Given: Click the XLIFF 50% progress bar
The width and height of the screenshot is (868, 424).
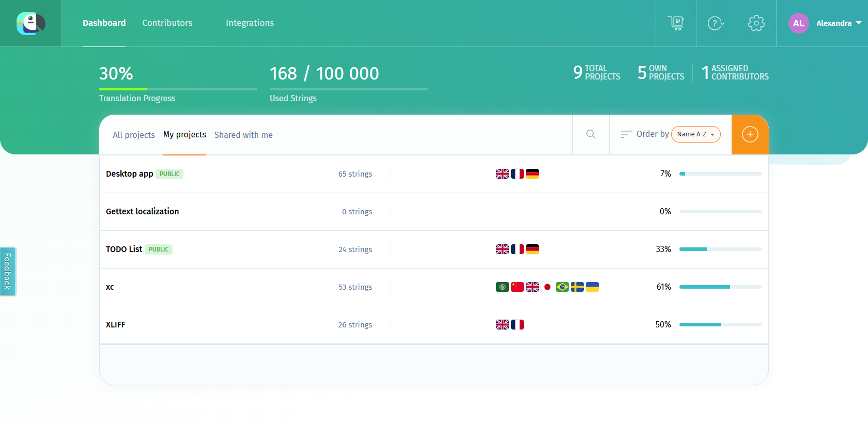Looking at the screenshot, I should point(720,325).
